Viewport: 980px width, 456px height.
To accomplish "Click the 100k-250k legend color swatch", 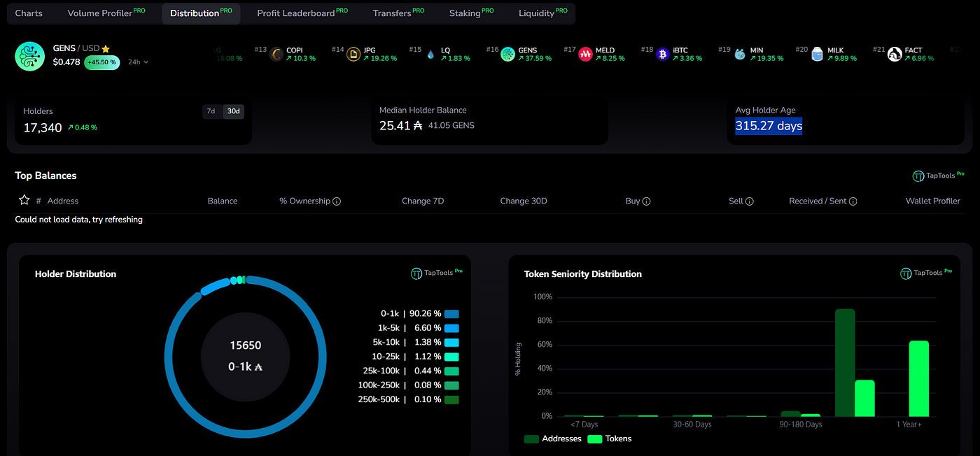I will click(x=451, y=385).
